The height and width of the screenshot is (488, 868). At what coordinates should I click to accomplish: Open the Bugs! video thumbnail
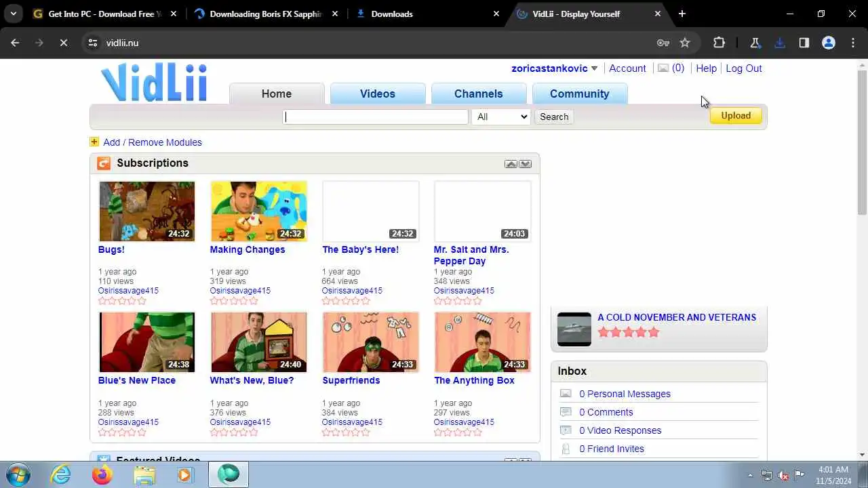click(146, 211)
